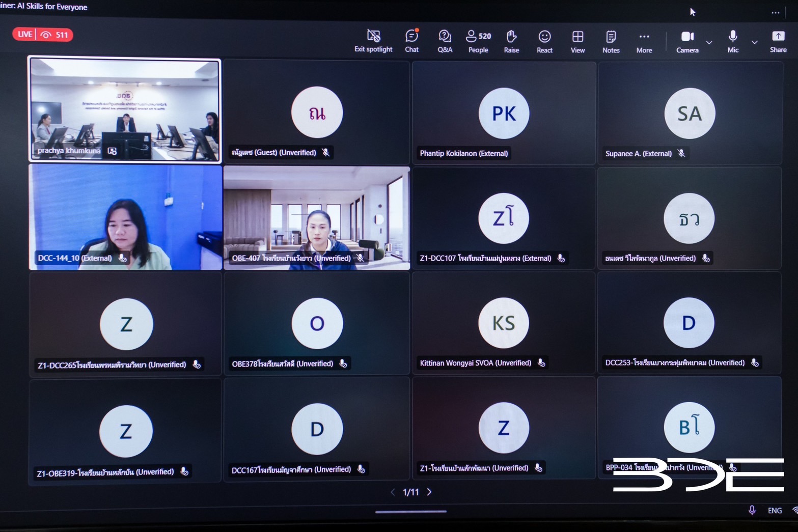Exit spotlight on the presenter
Screen dimensions: 798x532
(373, 41)
